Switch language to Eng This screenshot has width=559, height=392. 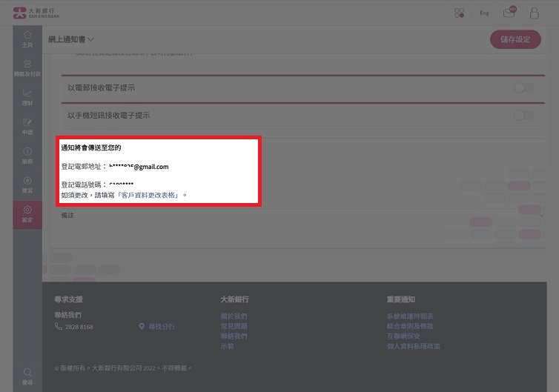484,13
